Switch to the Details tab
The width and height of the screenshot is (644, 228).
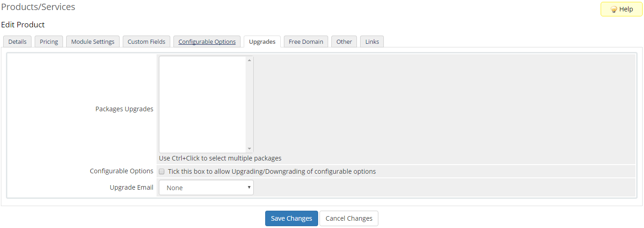click(17, 41)
